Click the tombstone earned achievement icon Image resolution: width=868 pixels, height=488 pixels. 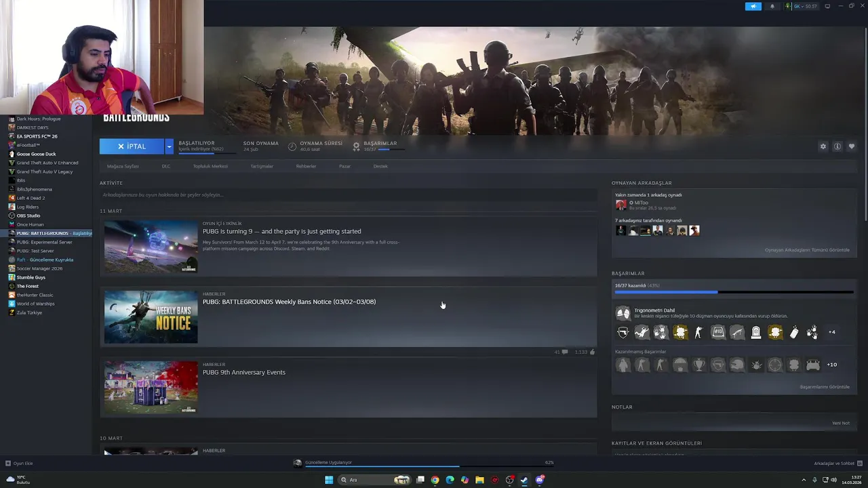[x=756, y=332]
